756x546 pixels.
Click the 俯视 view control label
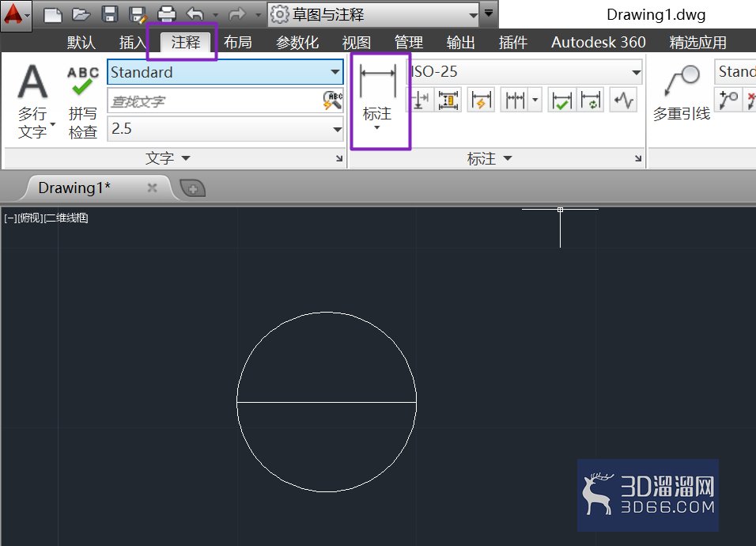click(x=29, y=218)
